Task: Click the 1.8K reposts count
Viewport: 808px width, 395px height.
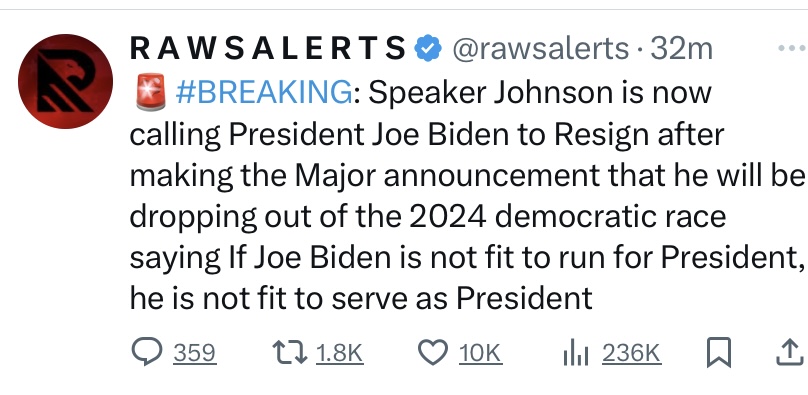Action: coord(339,353)
